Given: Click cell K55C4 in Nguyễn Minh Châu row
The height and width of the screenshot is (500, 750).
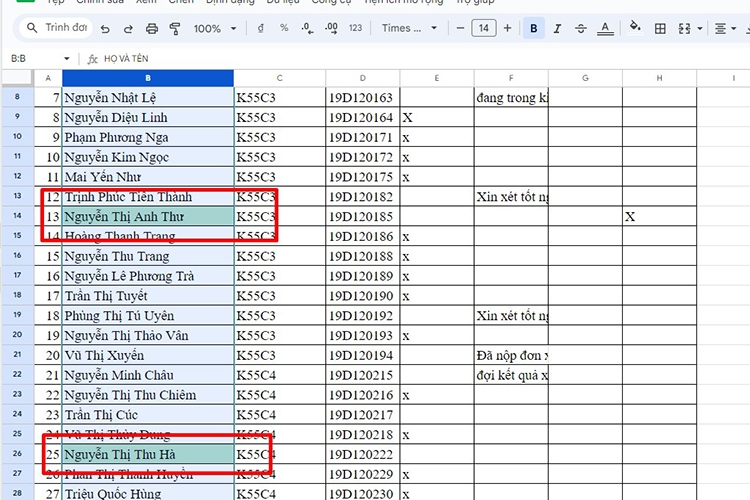Looking at the screenshot, I should (x=280, y=375).
